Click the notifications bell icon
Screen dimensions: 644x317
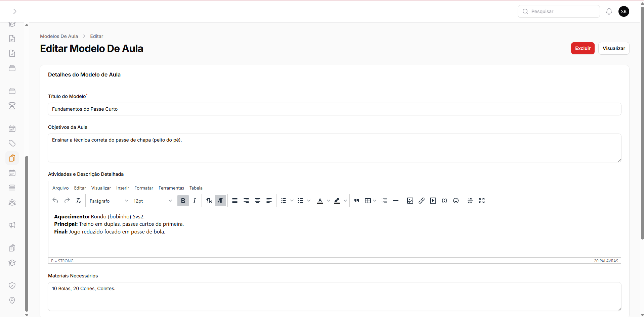pos(609,11)
